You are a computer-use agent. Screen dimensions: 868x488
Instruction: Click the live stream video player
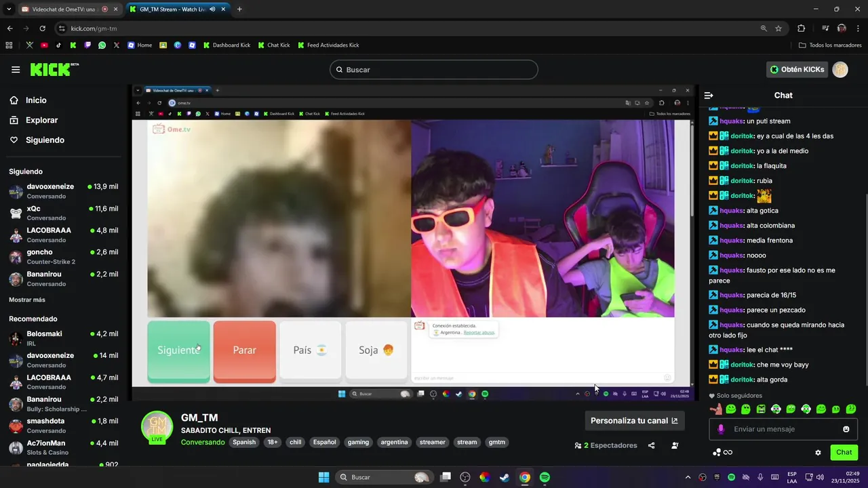(x=414, y=243)
